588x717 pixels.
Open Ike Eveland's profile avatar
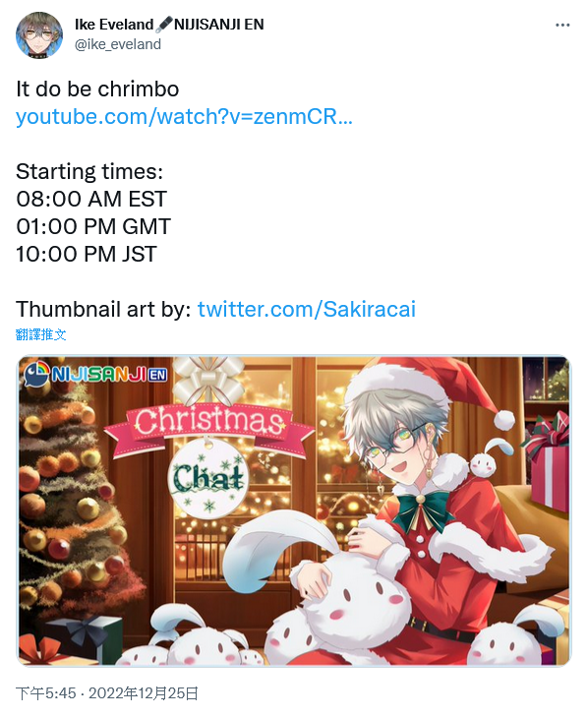(39, 34)
